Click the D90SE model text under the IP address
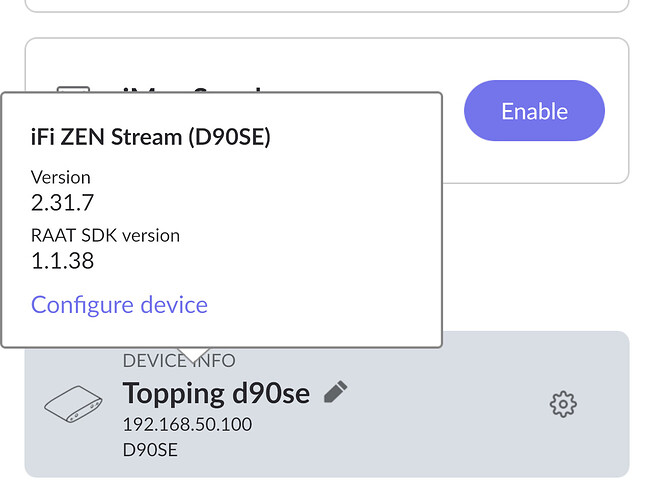This screenshot has width=654, height=499. pos(150,450)
